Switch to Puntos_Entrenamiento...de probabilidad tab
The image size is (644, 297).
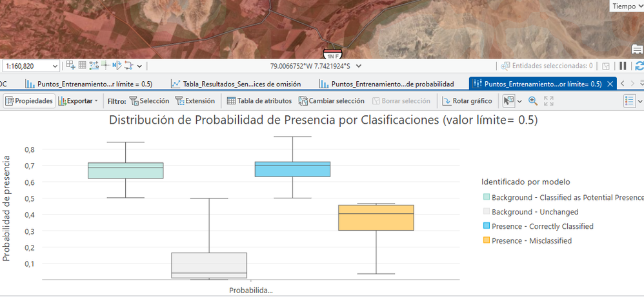pyautogui.click(x=387, y=84)
